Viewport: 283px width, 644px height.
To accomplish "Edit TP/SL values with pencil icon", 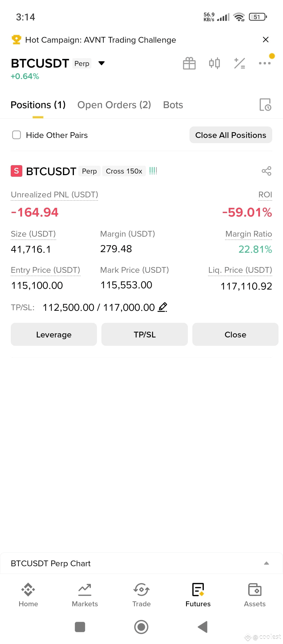I will (162, 307).
